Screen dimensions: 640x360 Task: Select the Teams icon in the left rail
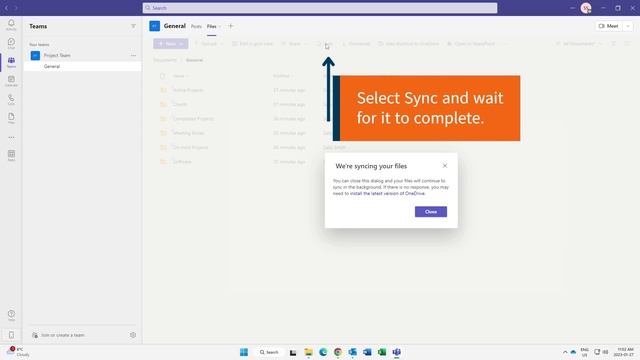(11, 62)
